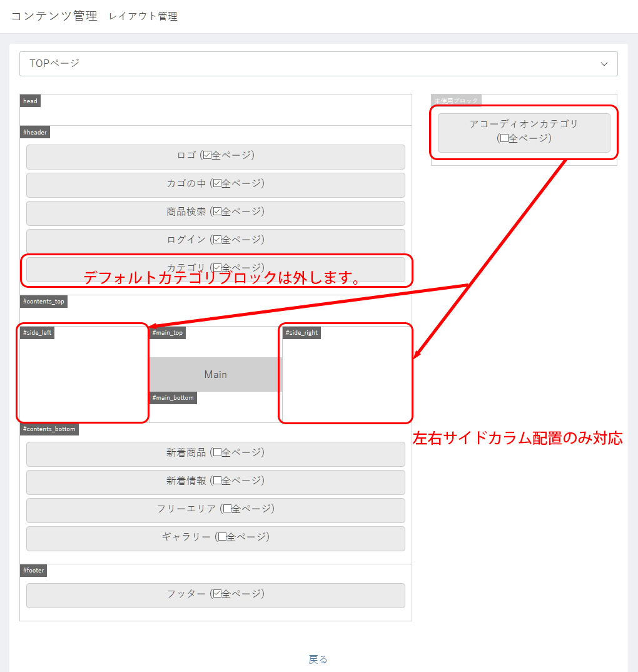Select the 新着情報 block
The height and width of the screenshot is (672, 638).
pyautogui.click(x=216, y=482)
